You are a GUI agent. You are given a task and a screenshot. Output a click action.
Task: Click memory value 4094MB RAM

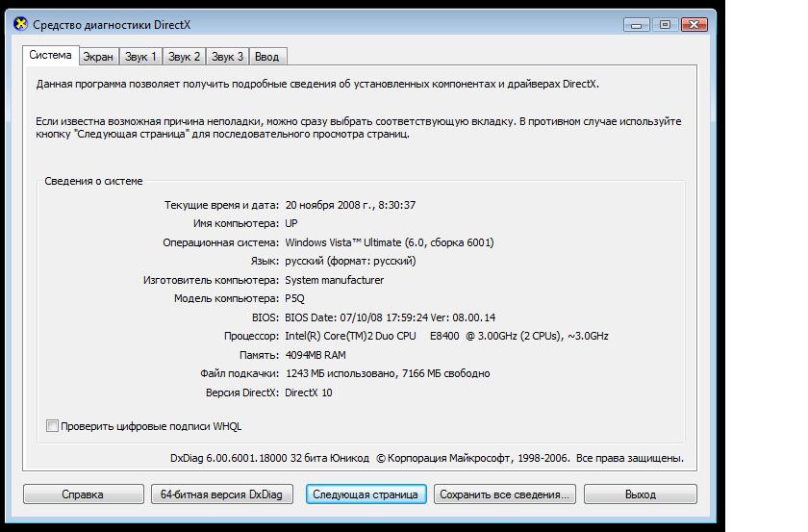[316, 355]
